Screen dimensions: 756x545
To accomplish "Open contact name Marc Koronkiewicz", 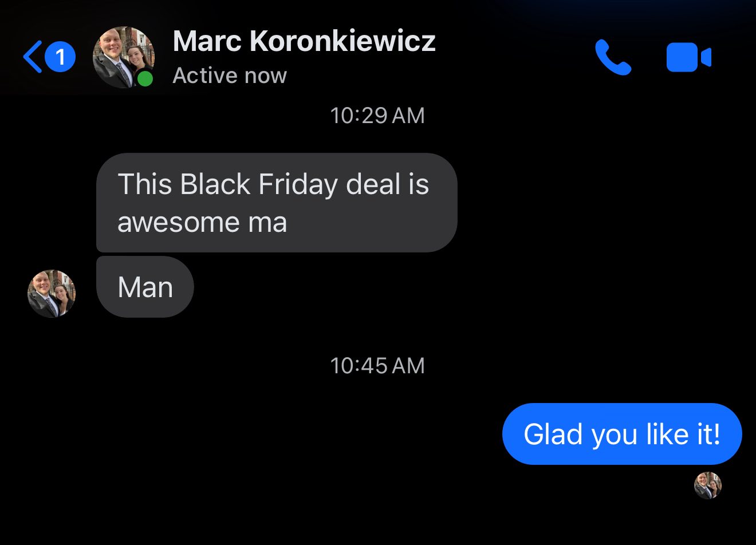I will pos(304,41).
